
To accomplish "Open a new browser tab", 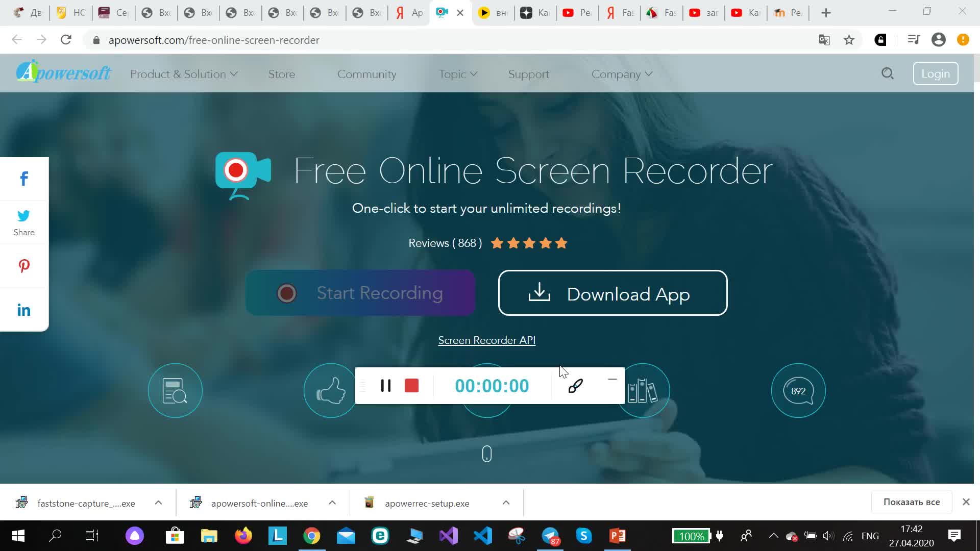I will coord(826,13).
